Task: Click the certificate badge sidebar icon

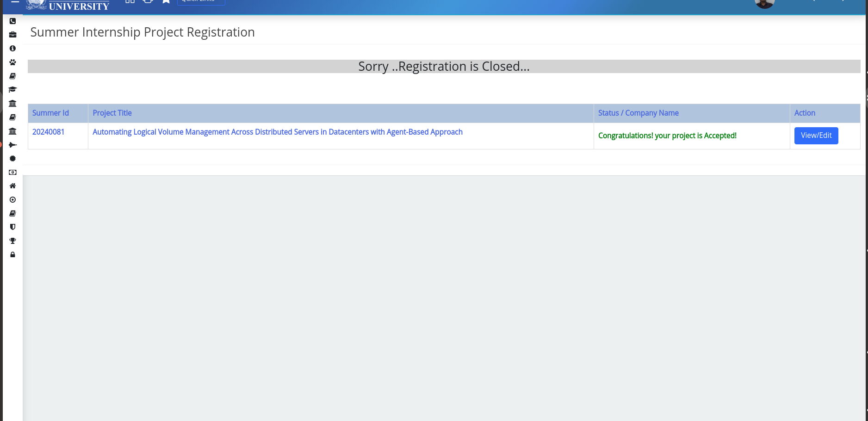Action: point(12,159)
